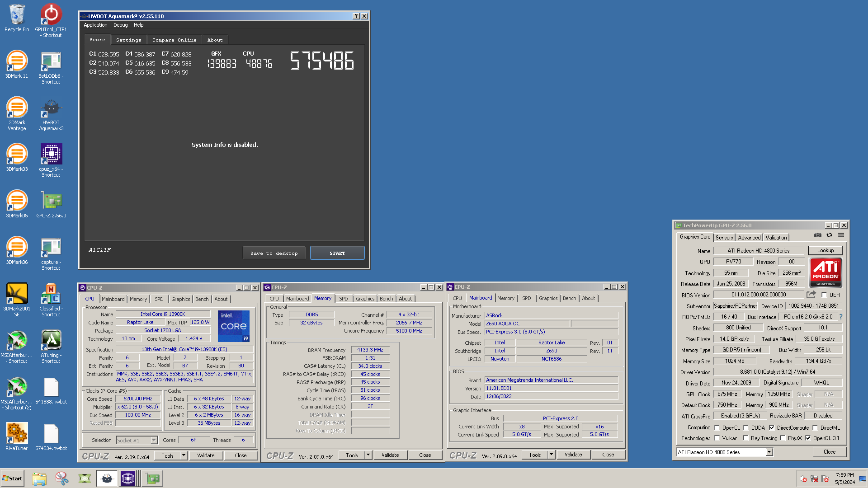Refresh GPU-Z data with refresh icon

(x=829, y=235)
